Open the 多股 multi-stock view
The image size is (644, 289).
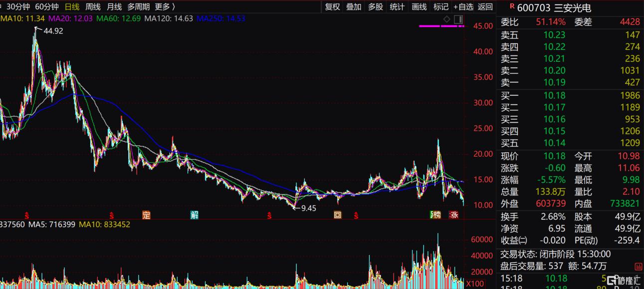coord(376,6)
